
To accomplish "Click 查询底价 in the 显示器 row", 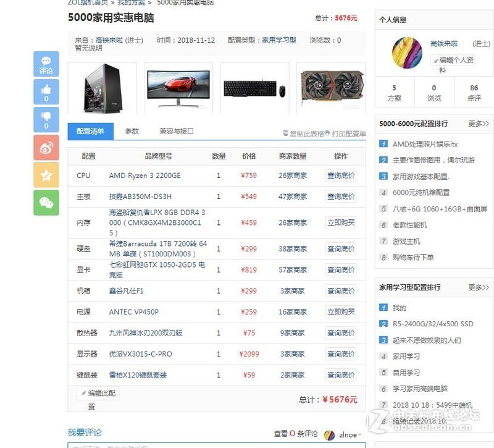I will (x=341, y=354).
